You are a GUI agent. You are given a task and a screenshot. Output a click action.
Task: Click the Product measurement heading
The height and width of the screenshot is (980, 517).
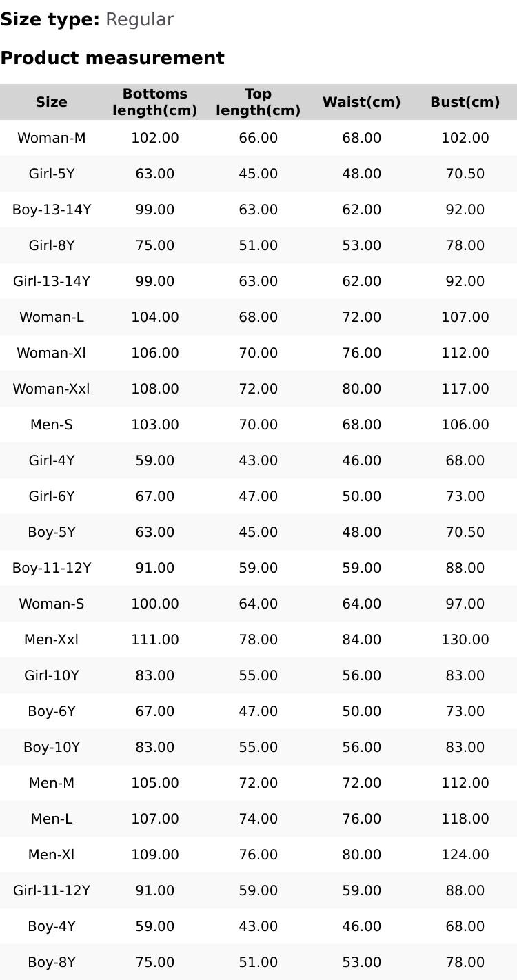pyautogui.click(x=112, y=58)
